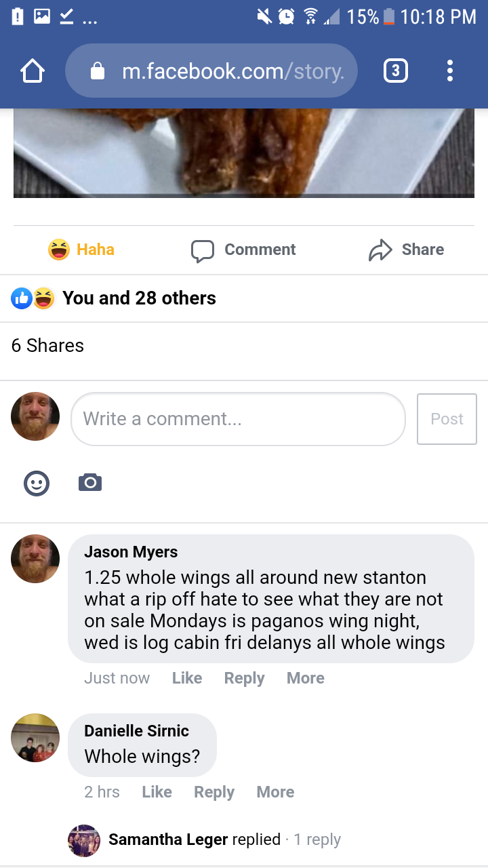
Task: Reply to Jason Myers' comment
Action: click(x=244, y=678)
